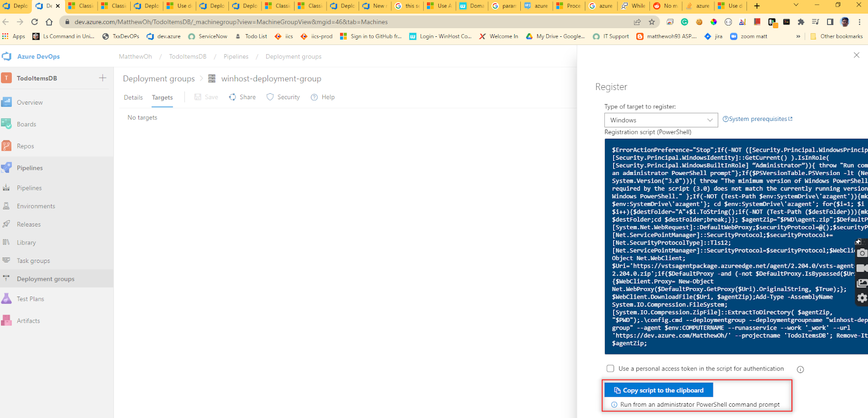Viewport: 868px width, 418px height.
Task: Switch to the Details tab
Action: pos(133,98)
